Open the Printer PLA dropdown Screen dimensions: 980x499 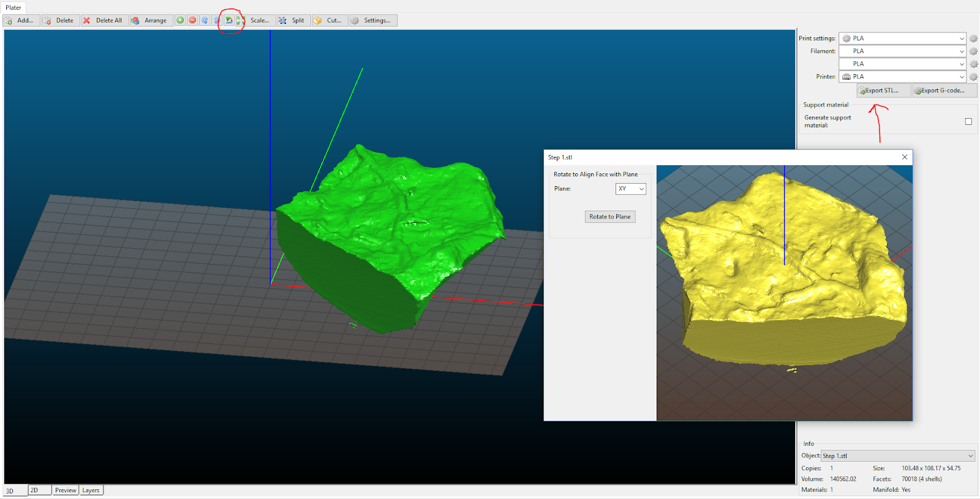[x=902, y=77]
